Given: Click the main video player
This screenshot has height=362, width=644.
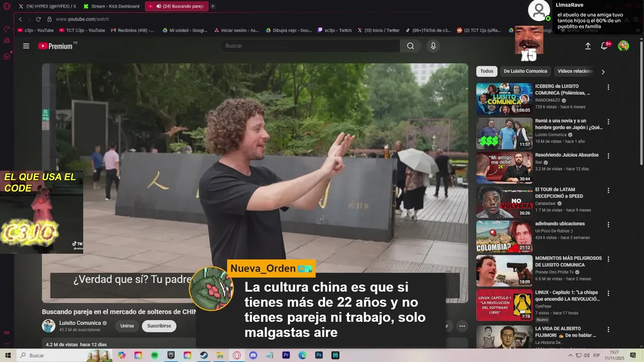Looking at the screenshot, I should click(255, 183).
